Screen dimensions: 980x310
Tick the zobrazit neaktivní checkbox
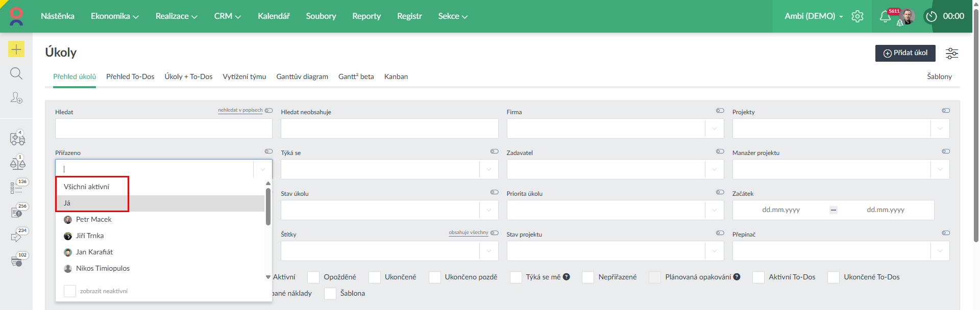tap(70, 291)
